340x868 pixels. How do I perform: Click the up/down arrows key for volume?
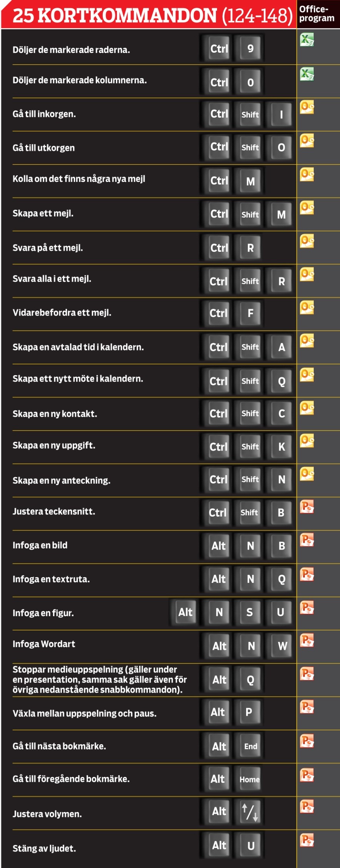point(250,812)
